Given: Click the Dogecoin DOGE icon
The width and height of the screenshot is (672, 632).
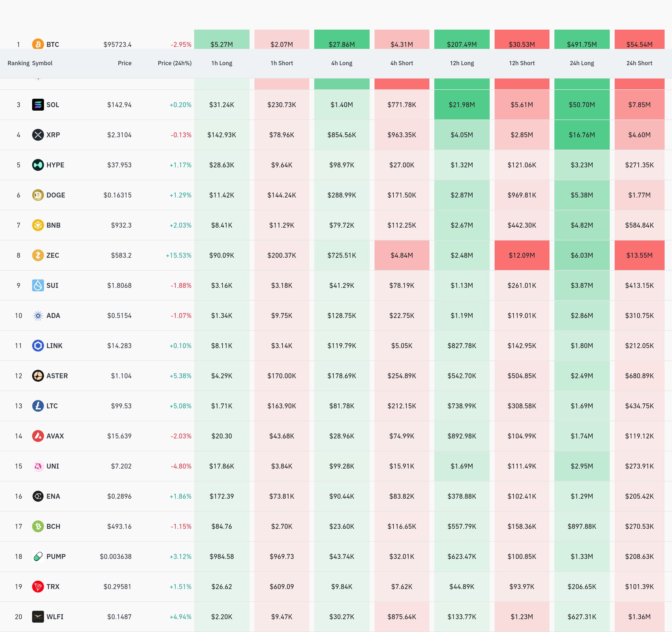Looking at the screenshot, I should point(38,195).
